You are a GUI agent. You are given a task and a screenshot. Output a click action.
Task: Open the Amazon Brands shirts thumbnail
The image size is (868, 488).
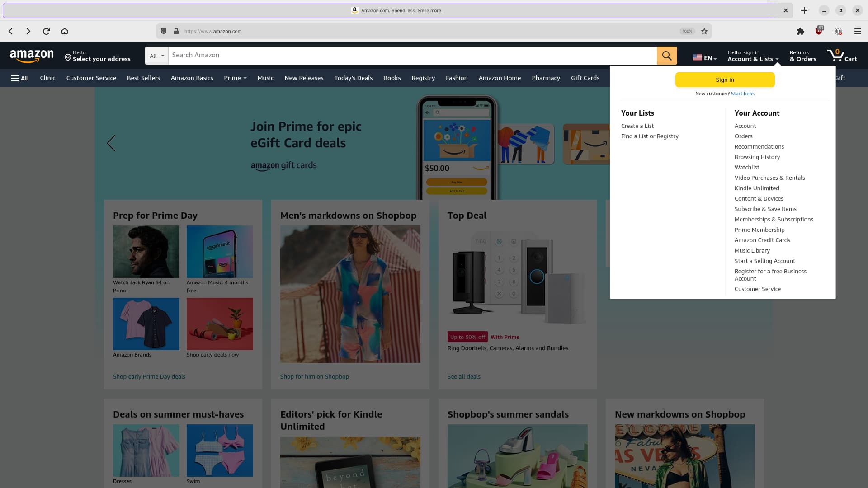(146, 324)
